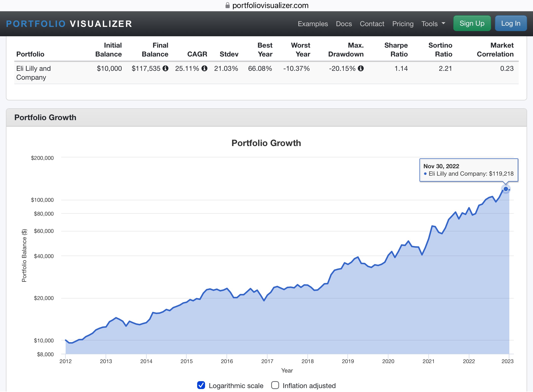Image resolution: width=533 pixels, height=392 pixels.
Task: Click the Sortino Ratio value 2.21
Action: [445, 68]
